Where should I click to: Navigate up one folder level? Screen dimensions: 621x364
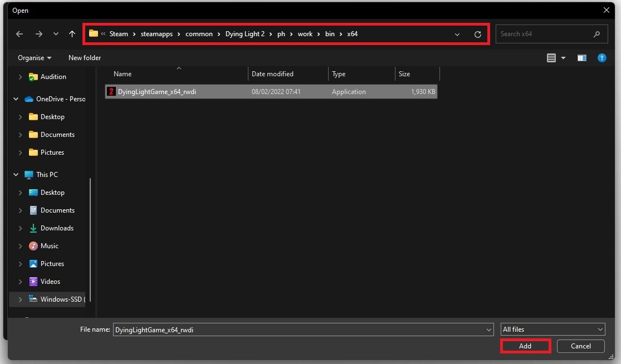pyautogui.click(x=72, y=34)
